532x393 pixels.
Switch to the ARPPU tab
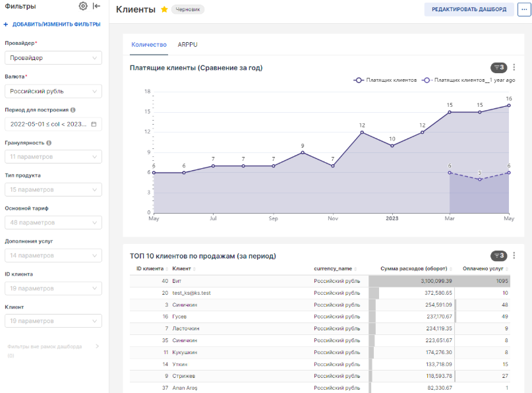click(187, 45)
